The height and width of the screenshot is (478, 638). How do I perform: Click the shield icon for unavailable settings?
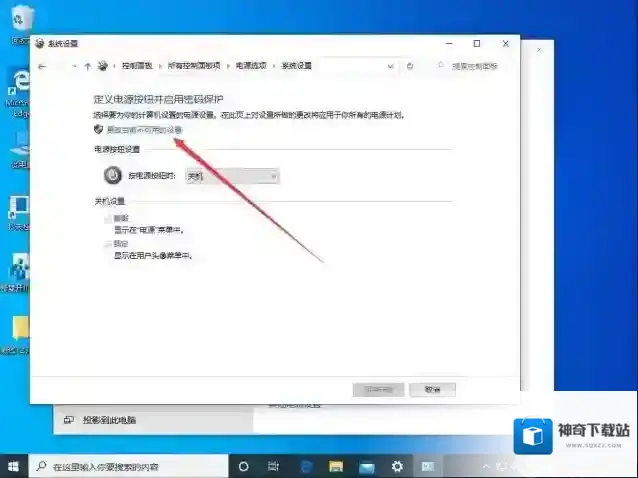coord(98,130)
